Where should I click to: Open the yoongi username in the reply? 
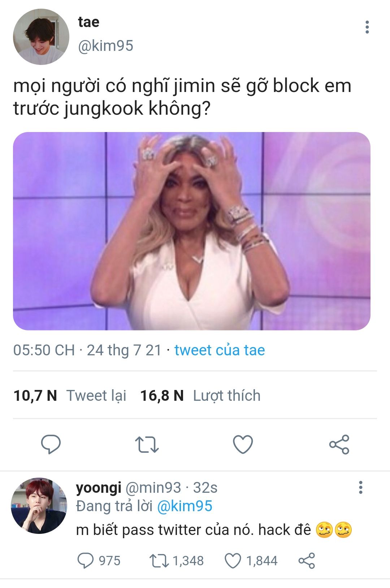[99, 488]
